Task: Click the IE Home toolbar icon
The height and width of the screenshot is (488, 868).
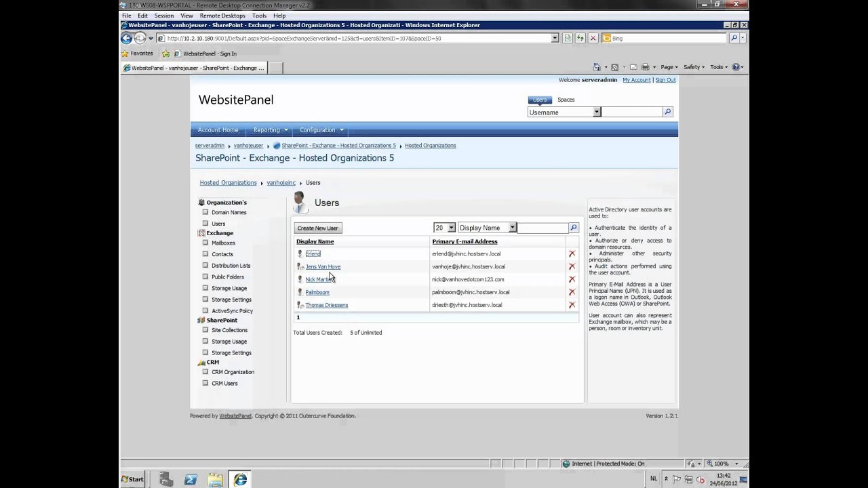Action: tap(597, 67)
